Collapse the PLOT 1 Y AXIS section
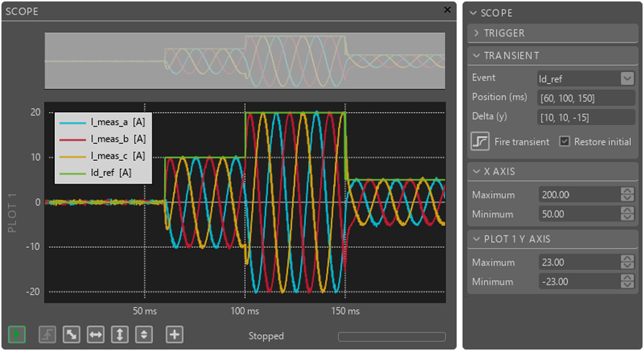The height and width of the screenshot is (351, 644). pyautogui.click(x=553, y=239)
